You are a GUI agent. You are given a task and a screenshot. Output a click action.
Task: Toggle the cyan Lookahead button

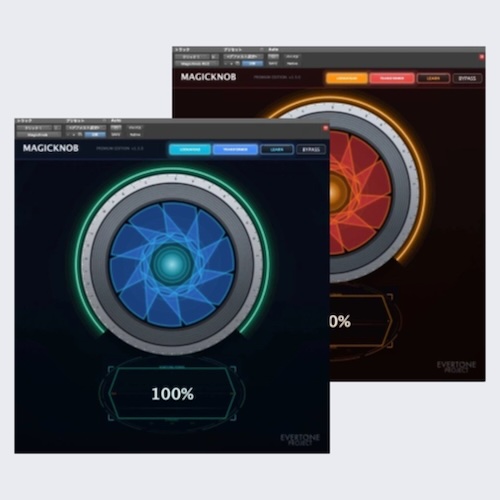point(190,150)
